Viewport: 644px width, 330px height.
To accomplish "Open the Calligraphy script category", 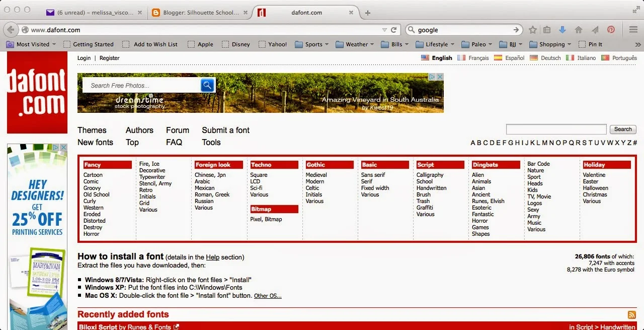I will 430,175.
